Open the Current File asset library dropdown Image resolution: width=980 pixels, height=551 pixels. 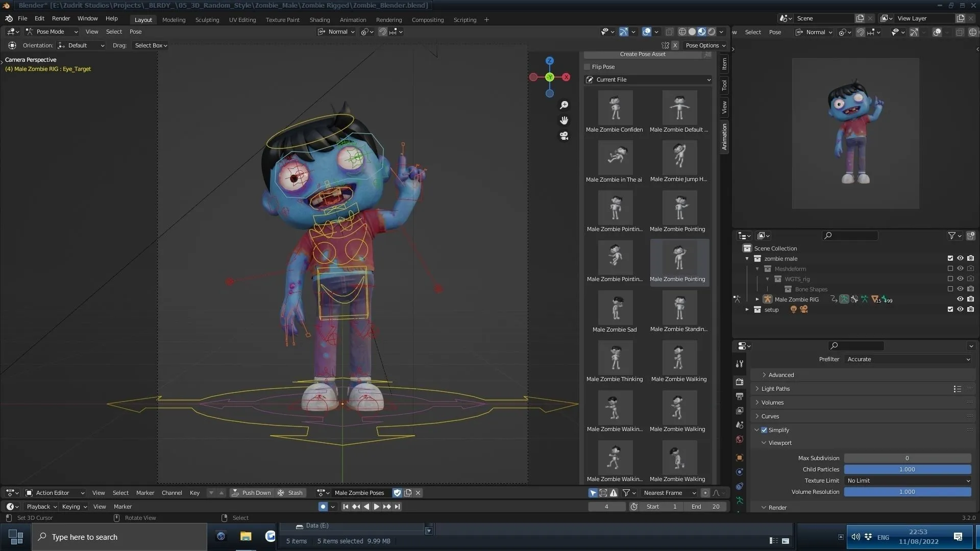click(648, 80)
